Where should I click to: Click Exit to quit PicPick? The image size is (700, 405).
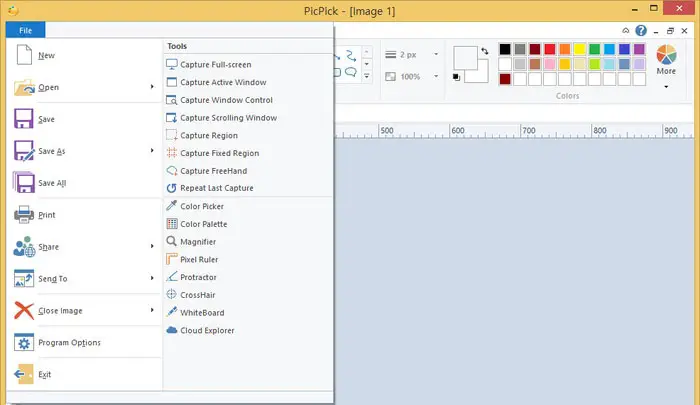point(85,374)
